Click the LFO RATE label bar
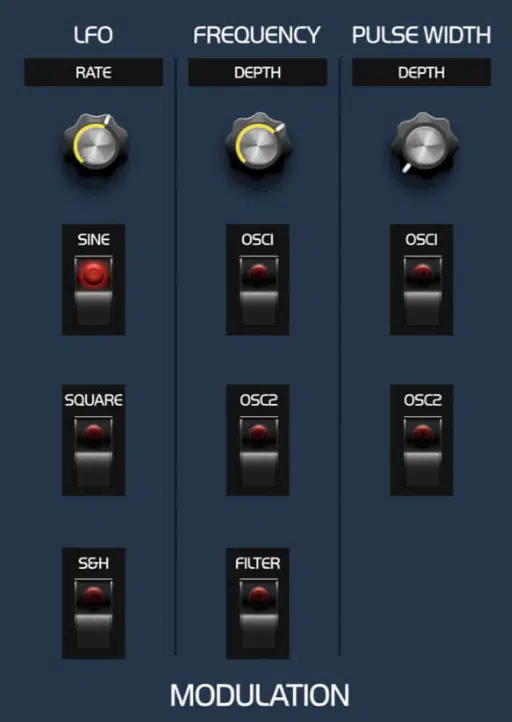This screenshot has height=722, width=512. [x=93, y=72]
